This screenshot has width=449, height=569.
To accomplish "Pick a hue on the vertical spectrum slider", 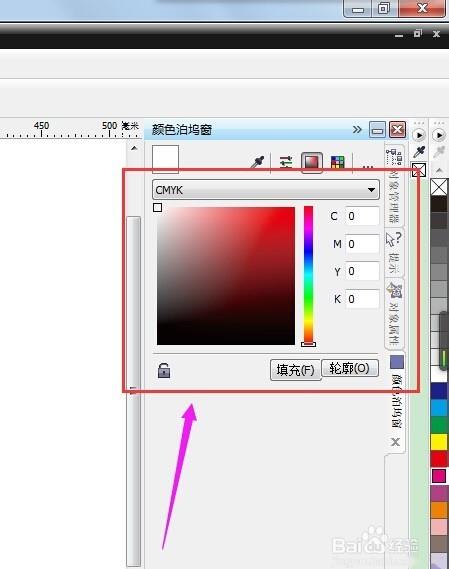I will coord(309,275).
